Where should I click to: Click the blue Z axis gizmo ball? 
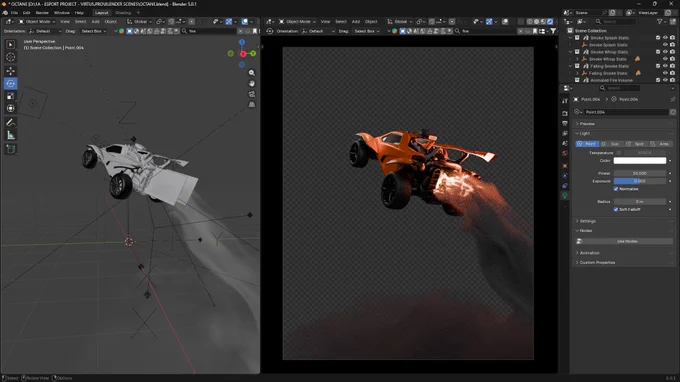click(x=242, y=42)
